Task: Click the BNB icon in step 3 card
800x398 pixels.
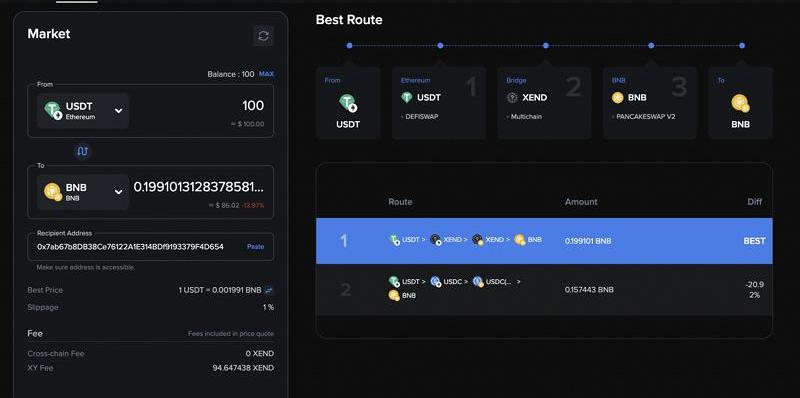Action: [x=618, y=97]
